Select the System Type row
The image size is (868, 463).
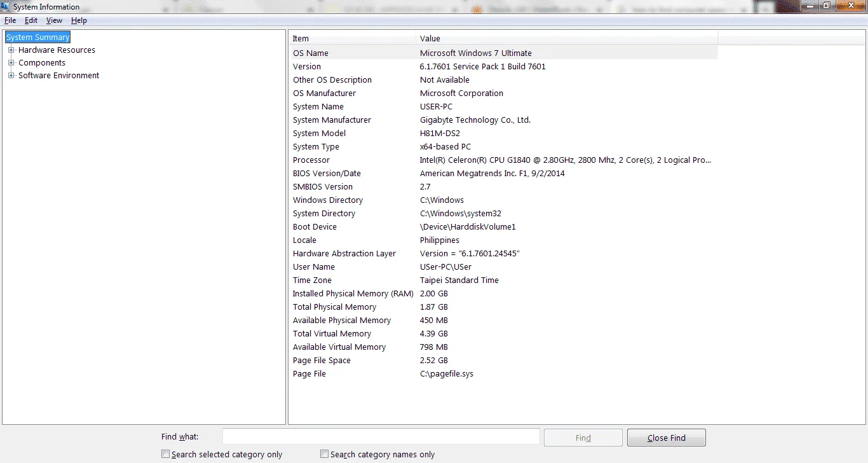(x=504, y=147)
